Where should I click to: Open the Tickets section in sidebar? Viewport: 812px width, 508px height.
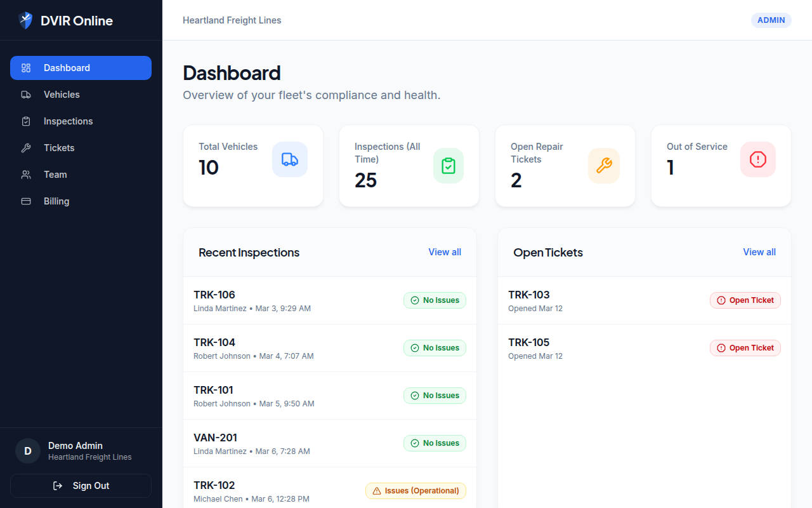point(59,148)
